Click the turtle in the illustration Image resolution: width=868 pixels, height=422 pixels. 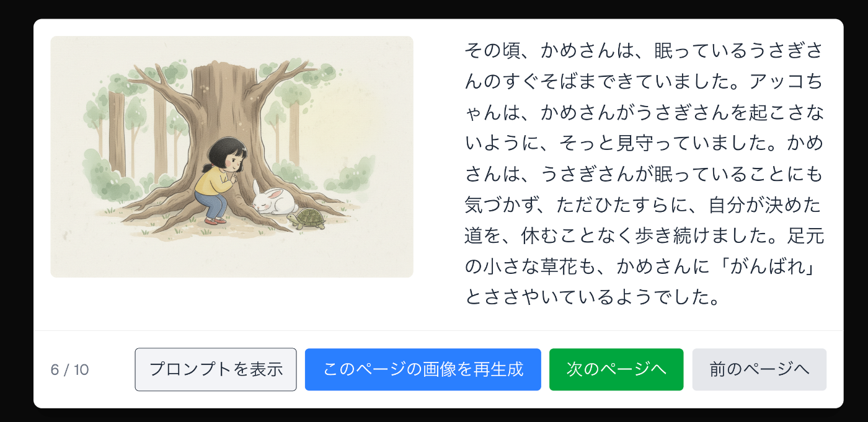click(x=307, y=219)
